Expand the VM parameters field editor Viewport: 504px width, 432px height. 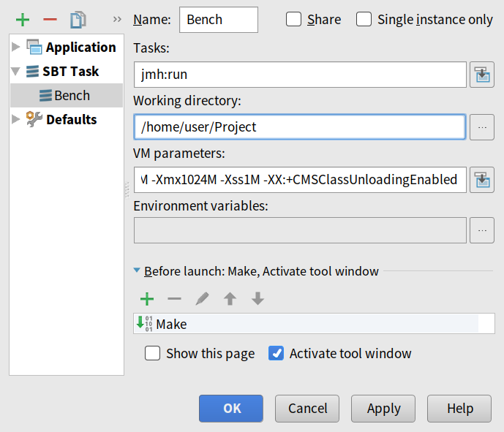click(x=481, y=179)
